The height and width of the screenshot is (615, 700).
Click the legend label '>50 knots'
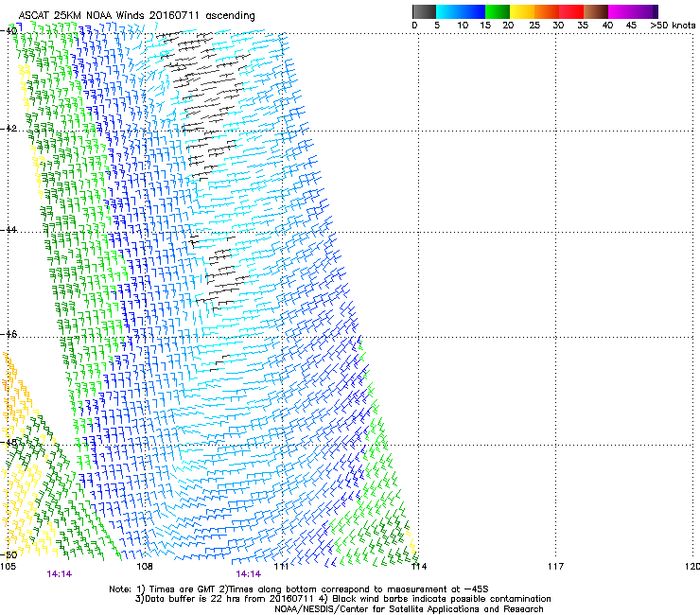pyautogui.click(x=673, y=25)
